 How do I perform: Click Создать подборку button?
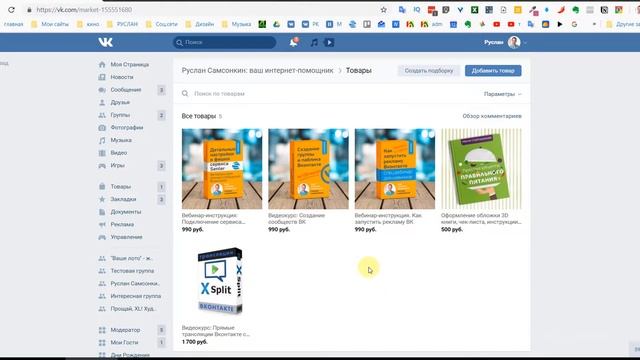click(429, 71)
